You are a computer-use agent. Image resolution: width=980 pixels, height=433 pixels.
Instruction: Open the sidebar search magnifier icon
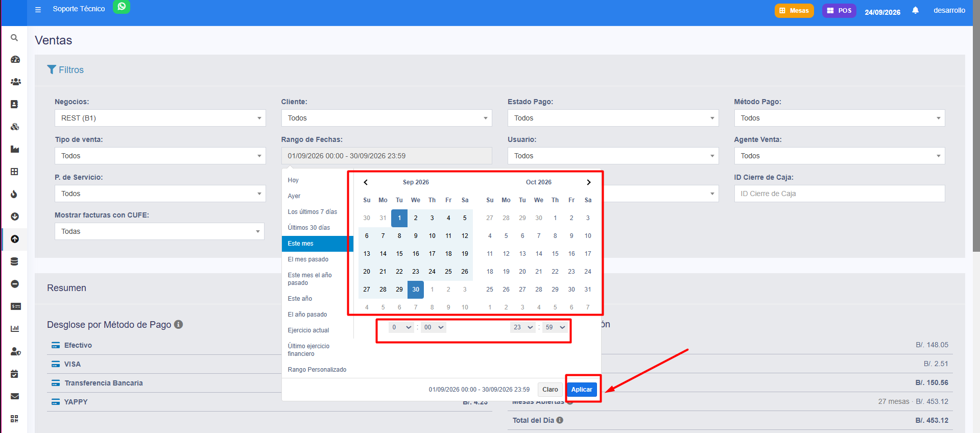point(14,38)
